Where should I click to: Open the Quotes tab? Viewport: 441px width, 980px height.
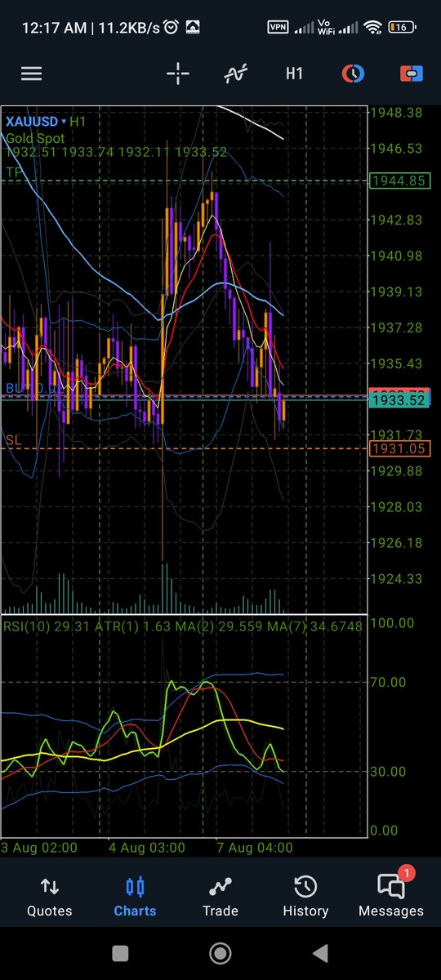[49, 897]
